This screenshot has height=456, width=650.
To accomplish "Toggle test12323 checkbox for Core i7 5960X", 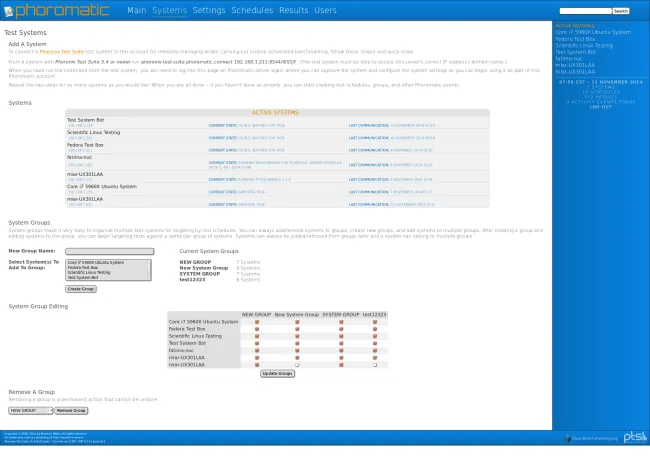I will pyautogui.click(x=375, y=322).
